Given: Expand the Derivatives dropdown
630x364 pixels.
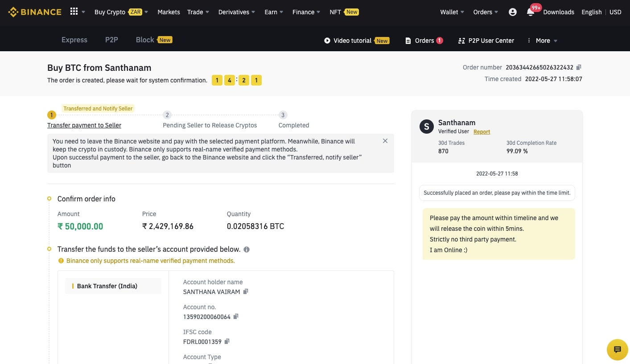Looking at the screenshot, I should pyautogui.click(x=237, y=12).
